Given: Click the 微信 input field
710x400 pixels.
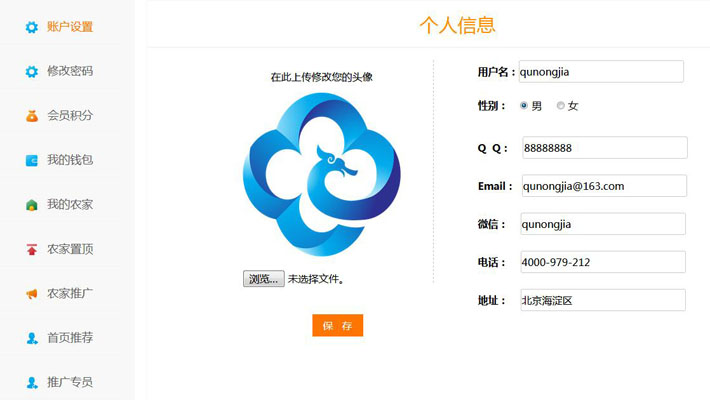Looking at the screenshot, I should pyautogui.click(x=603, y=224).
